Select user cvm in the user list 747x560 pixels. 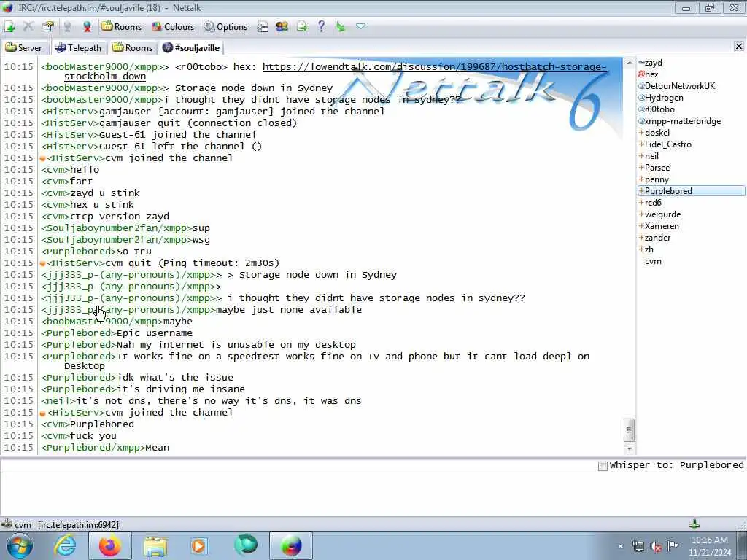coord(653,261)
